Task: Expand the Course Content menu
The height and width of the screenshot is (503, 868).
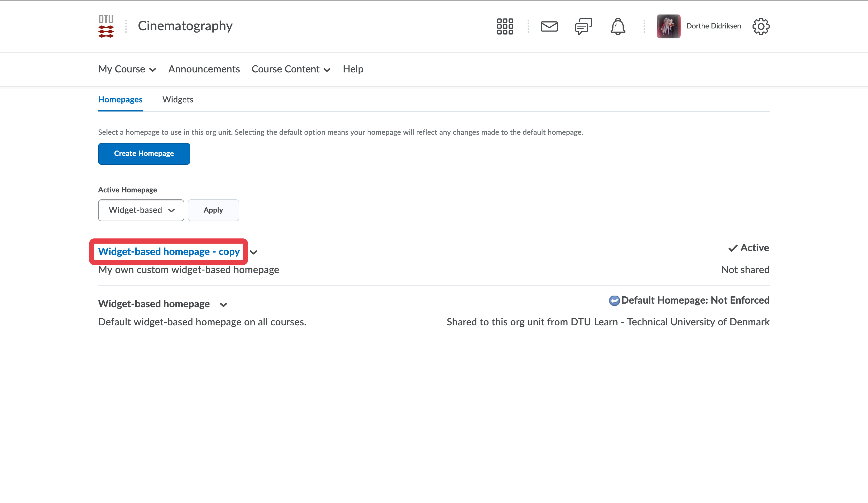Action: click(x=291, y=69)
